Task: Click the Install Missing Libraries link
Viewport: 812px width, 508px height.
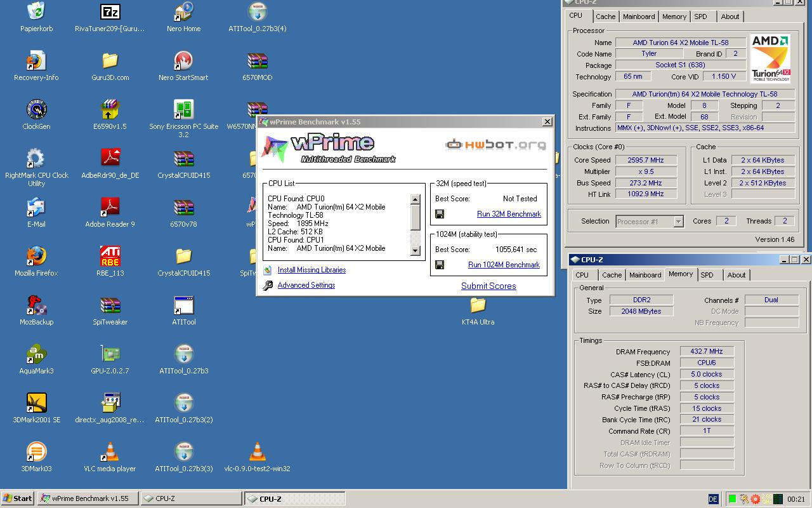Action: pos(311,270)
